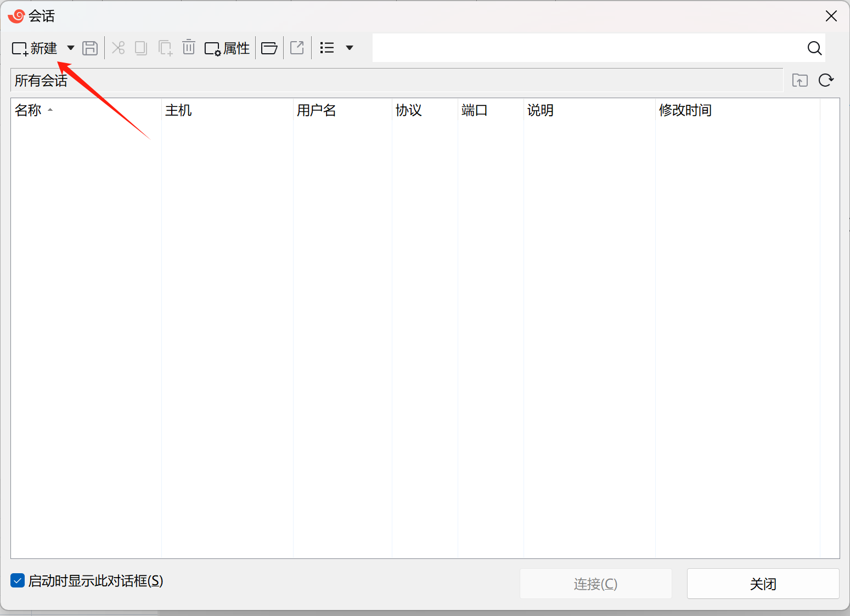Click the 关闭 button
The width and height of the screenshot is (850, 616).
tap(763, 584)
